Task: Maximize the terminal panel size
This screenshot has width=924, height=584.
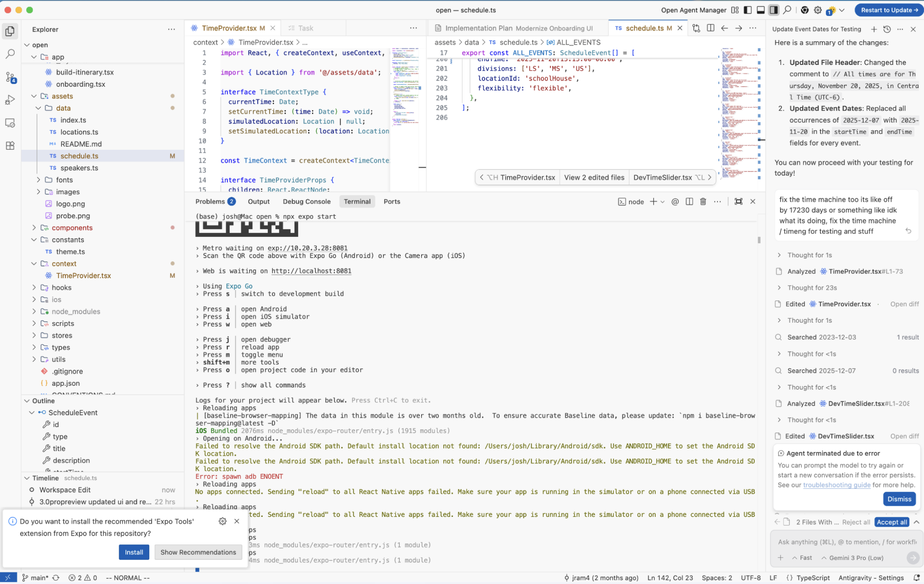Action: click(738, 201)
